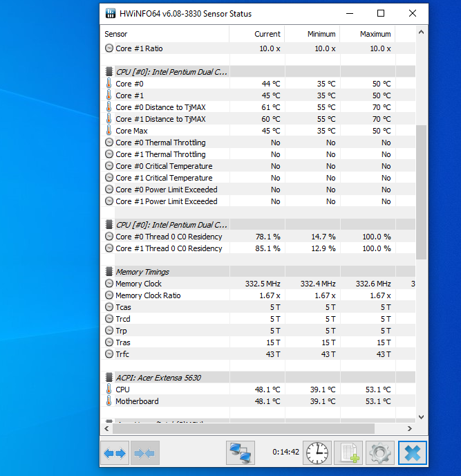
Task: Click the reset clock icon
Action: 317,453
